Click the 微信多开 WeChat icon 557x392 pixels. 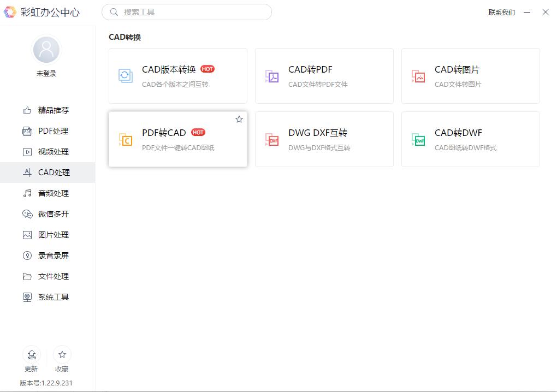(27, 214)
